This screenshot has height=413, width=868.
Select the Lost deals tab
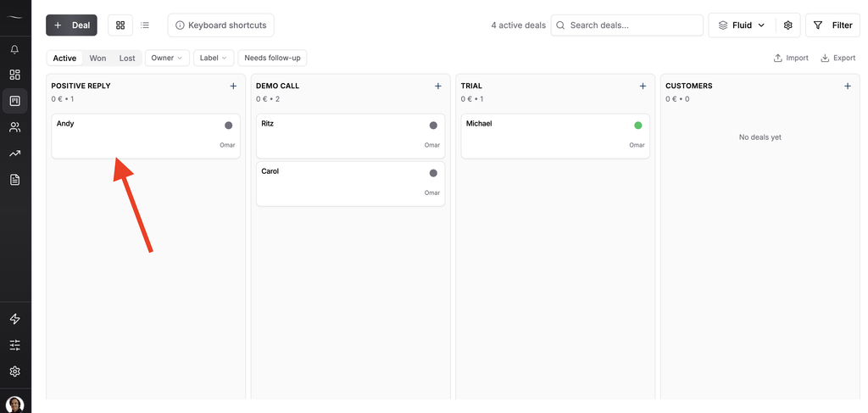coord(127,58)
